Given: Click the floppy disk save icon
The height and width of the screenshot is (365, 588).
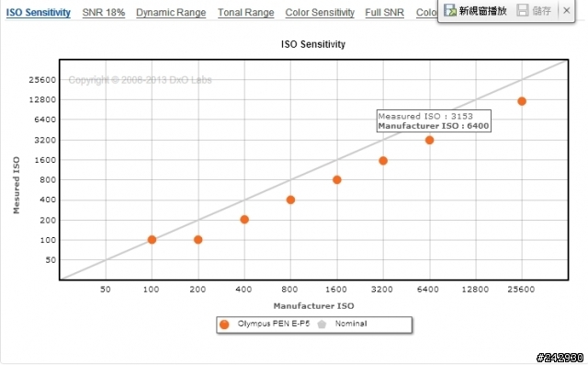Looking at the screenshot, I should click(x=523, y=10).
